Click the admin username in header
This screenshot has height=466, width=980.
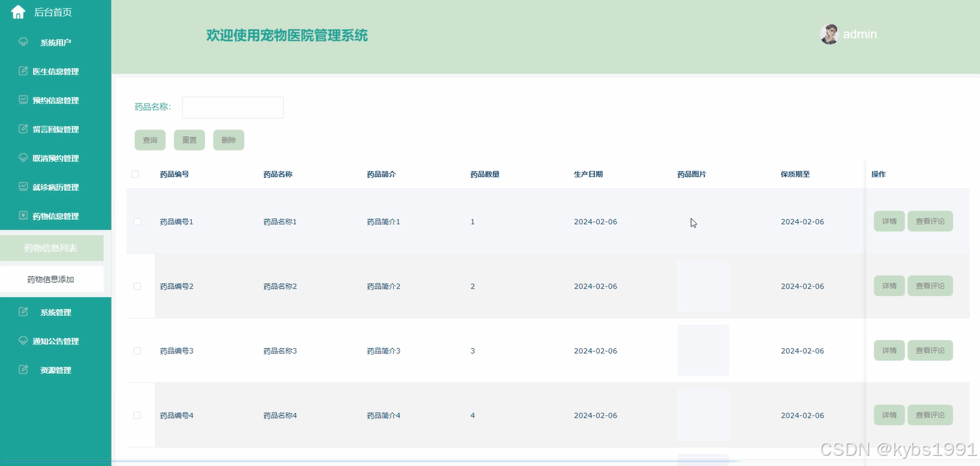point(860,34)
